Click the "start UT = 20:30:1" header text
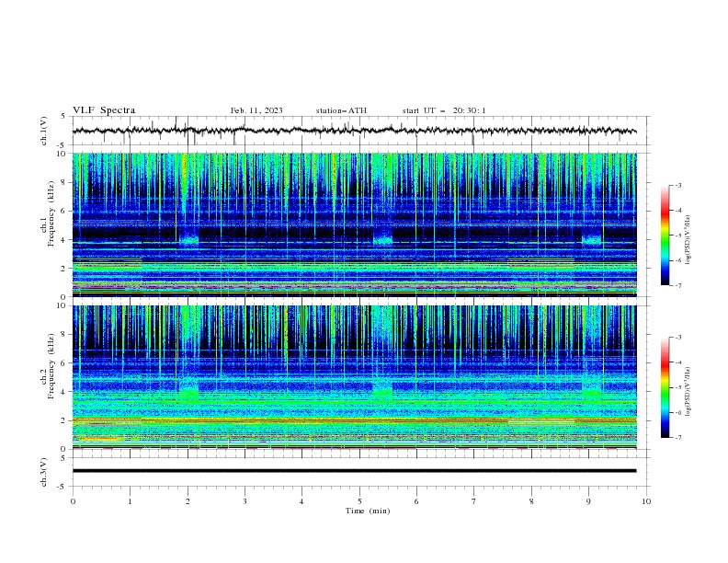 click(x=444, y=110)
